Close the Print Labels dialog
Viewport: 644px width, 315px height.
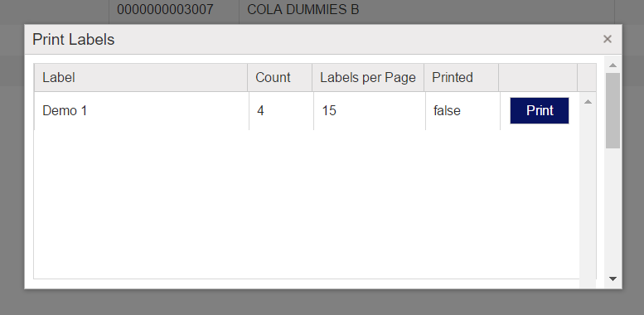click(607, 39)
